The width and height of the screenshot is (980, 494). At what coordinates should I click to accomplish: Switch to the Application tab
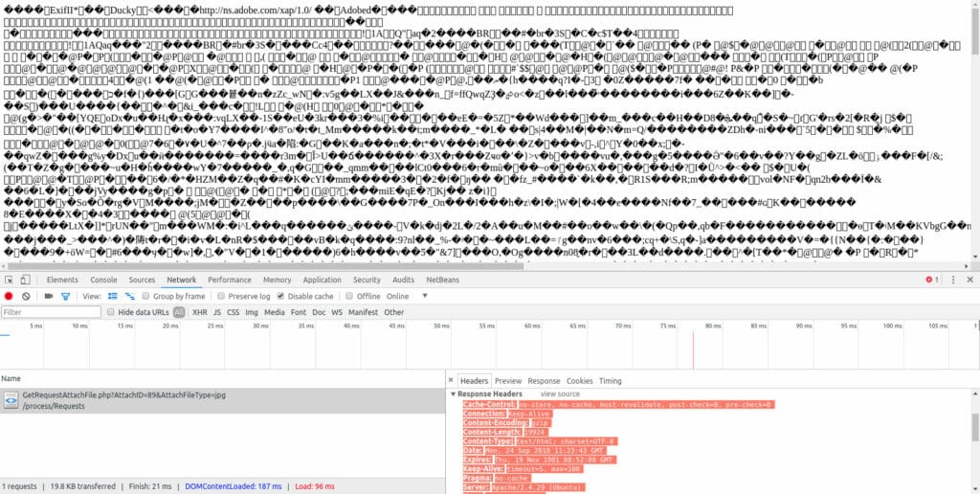(322, 280)
